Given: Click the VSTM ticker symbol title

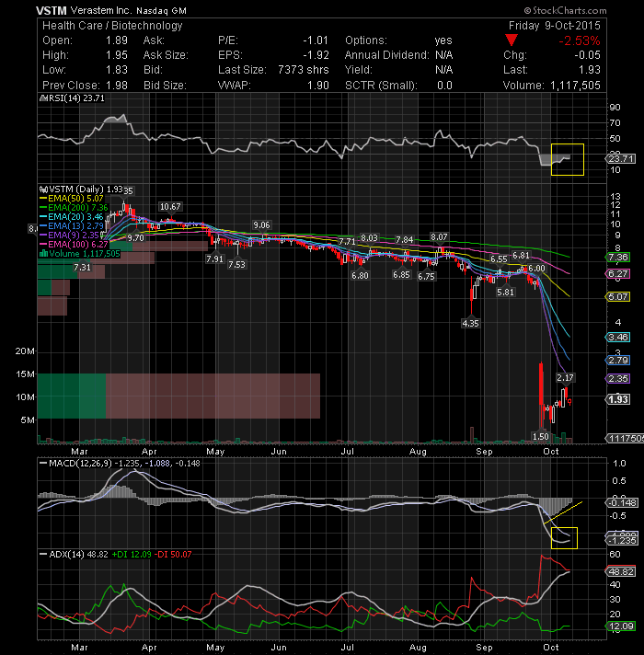Looking at the screenshot, I should (51, 10).
